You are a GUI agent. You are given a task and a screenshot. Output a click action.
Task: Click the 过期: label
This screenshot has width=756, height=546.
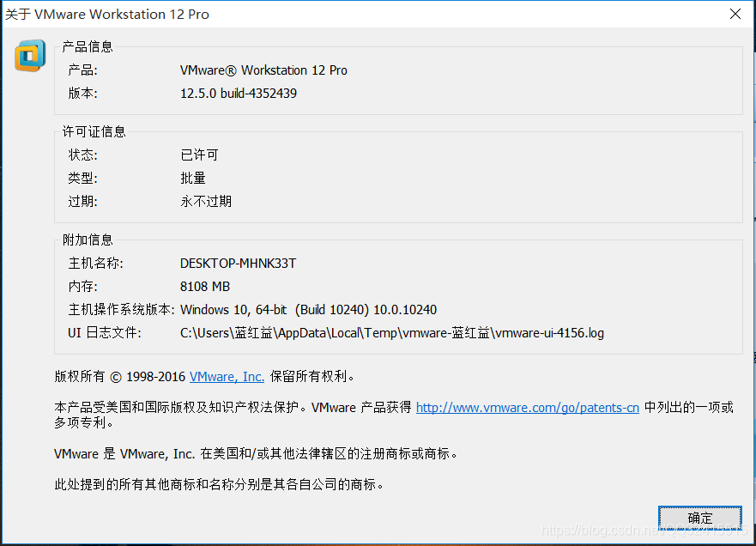[x=82, y=201]
